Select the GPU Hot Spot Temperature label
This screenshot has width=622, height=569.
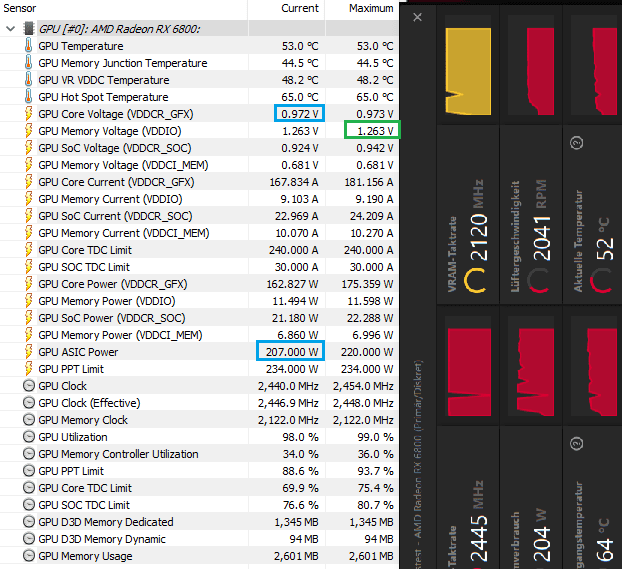pos(103,97)
